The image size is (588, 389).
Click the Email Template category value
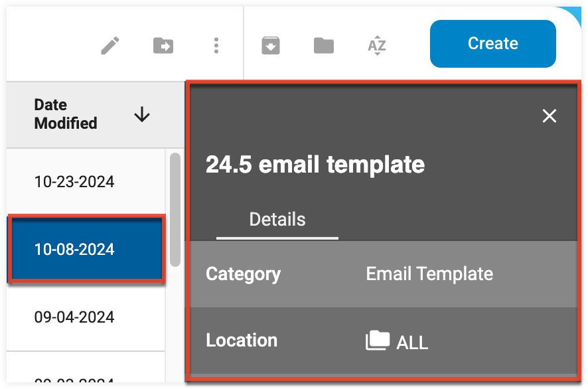429,274
